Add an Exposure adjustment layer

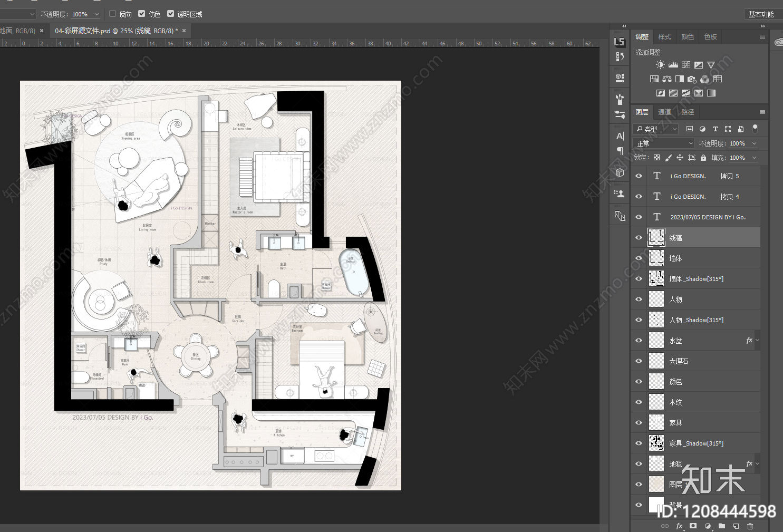click(699, 65)
